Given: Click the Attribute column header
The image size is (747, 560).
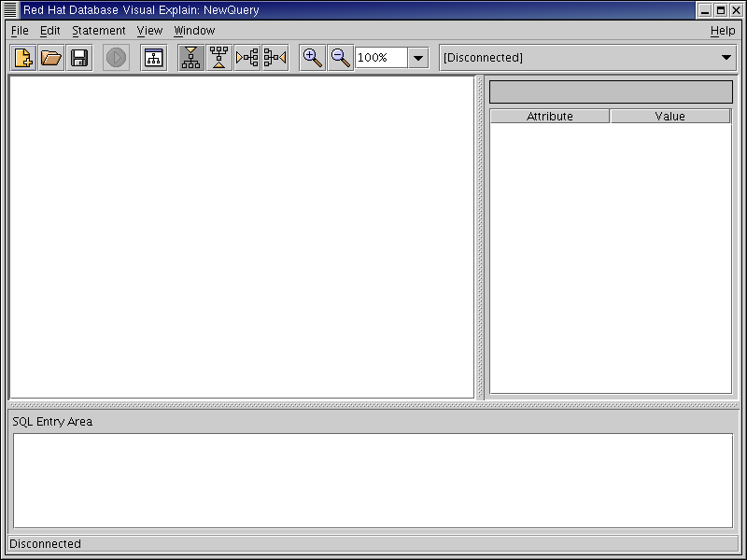Looking at the screenshot, I should point(550,116).
